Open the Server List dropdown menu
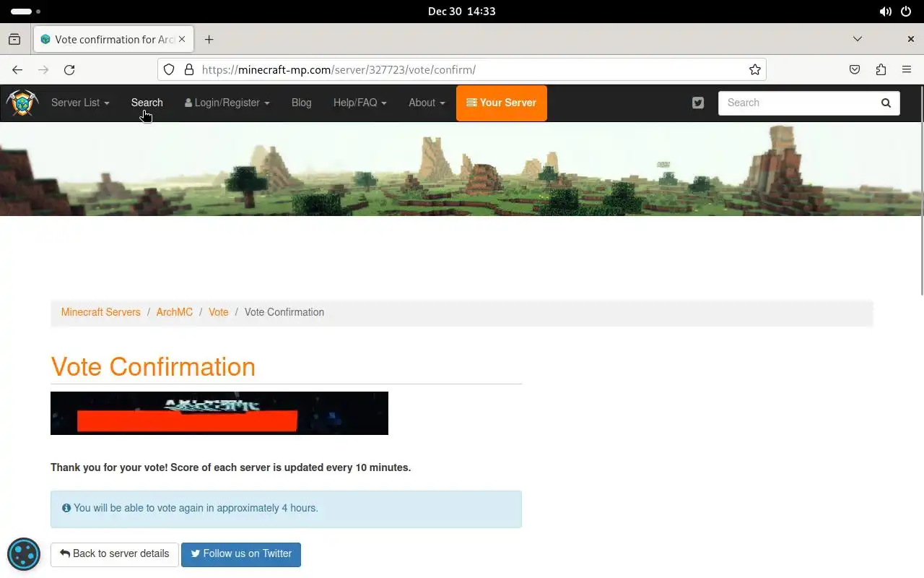The width and height of the screenshot is (924, 578). [80, 103]
